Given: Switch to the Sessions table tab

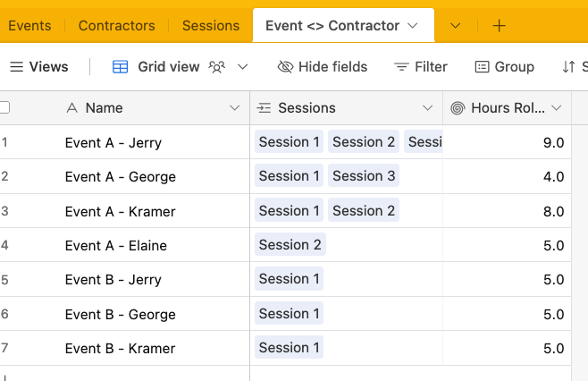Looking at the screenshot, I should 211,26.
